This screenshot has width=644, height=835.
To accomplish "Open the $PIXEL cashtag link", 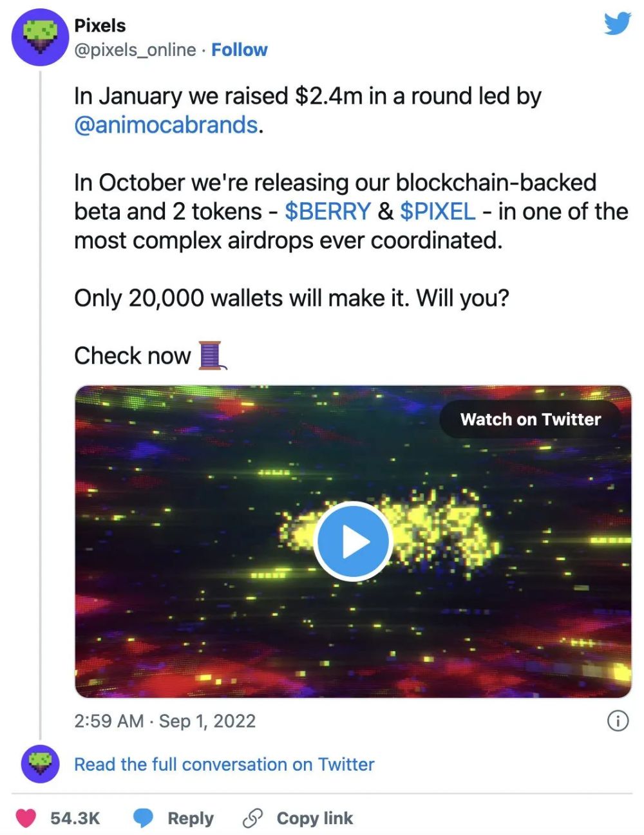I will click(438, 211).
